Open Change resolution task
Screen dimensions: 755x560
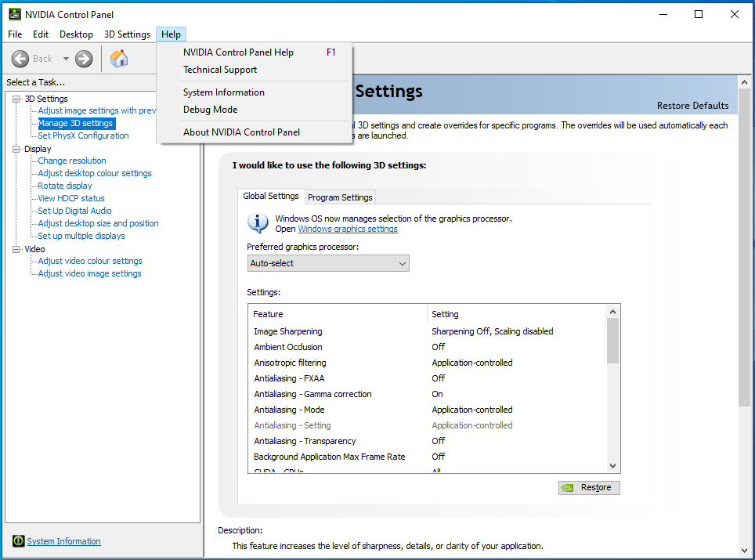pos(72,161)
